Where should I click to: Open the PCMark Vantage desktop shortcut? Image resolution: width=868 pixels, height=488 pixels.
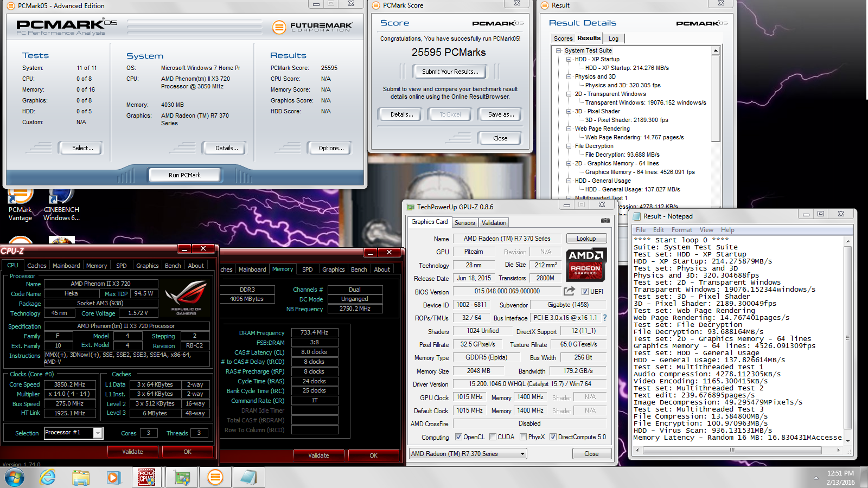pos(20,205)
